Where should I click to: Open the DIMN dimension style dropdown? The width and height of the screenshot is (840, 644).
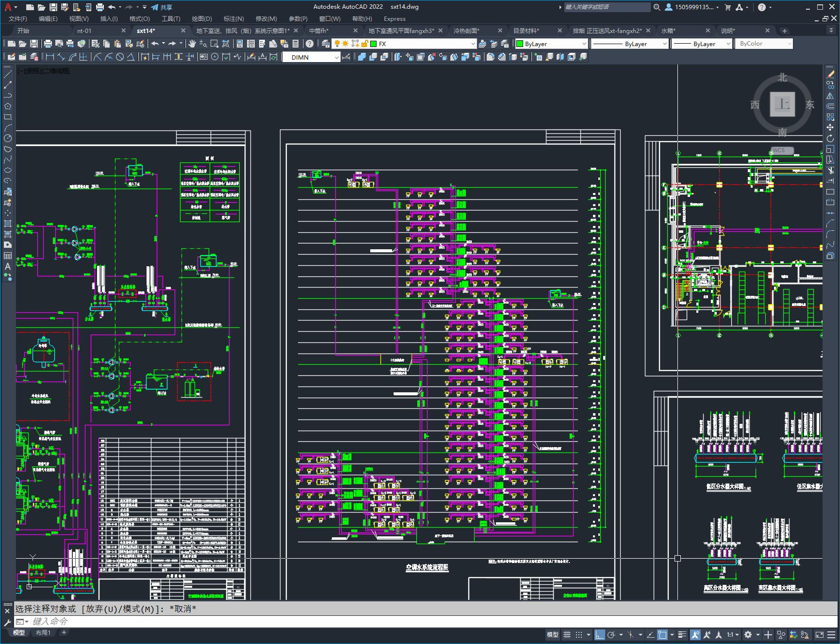point(337,57)
